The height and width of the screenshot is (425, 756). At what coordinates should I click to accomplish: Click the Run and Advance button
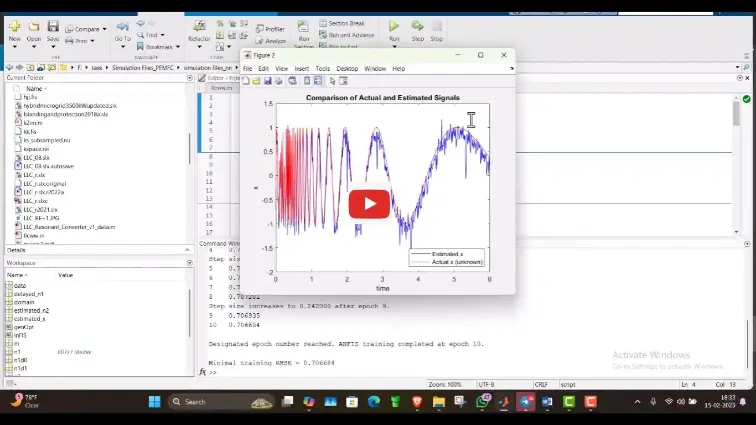(x=350, y=35)
